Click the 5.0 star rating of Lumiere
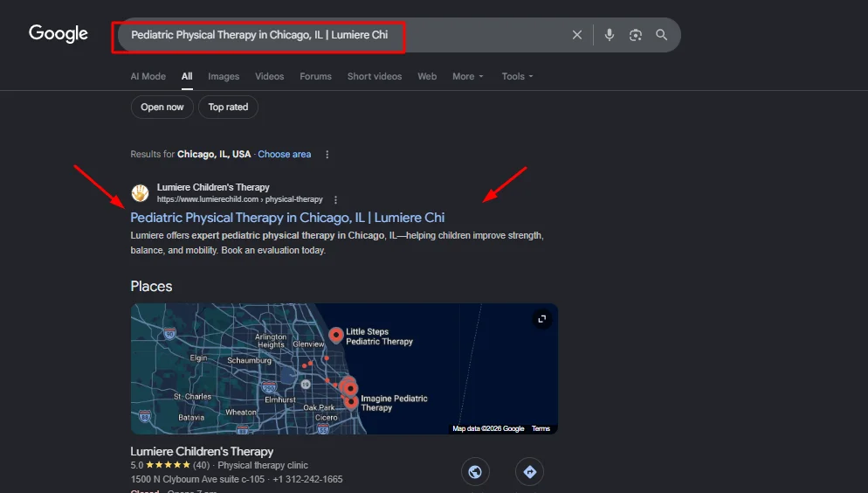The height and width of the screenshot is (493, 868). coord(161,465)
